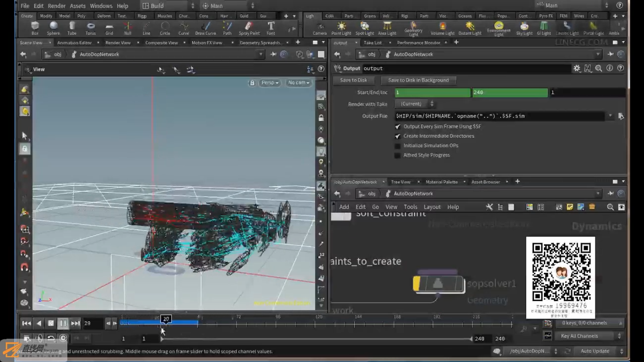Click the Save to Disk button

click(354, 80)
